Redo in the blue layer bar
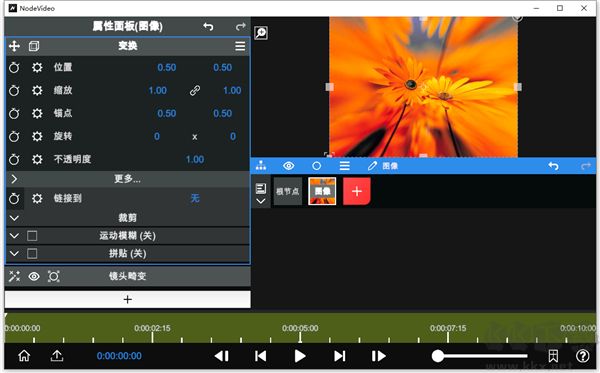The image size is (600, 373). click(x=585, y=166)
